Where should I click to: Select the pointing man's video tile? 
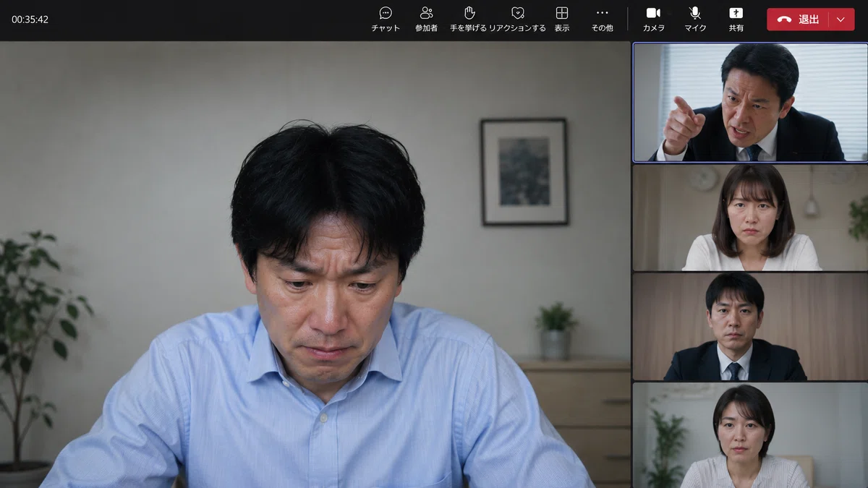(x=750, y=102)
